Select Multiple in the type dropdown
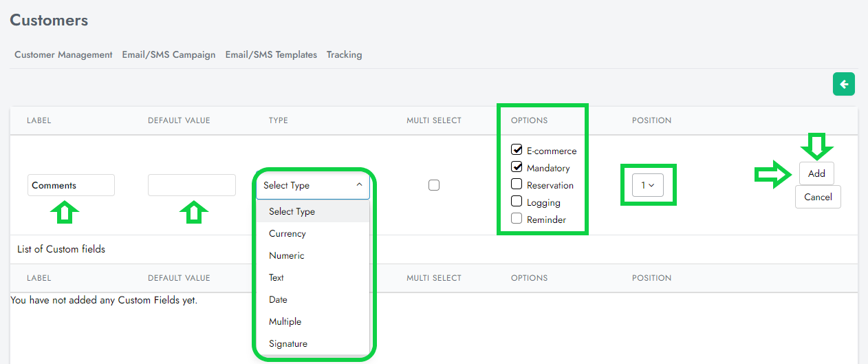 click(285, 321)
